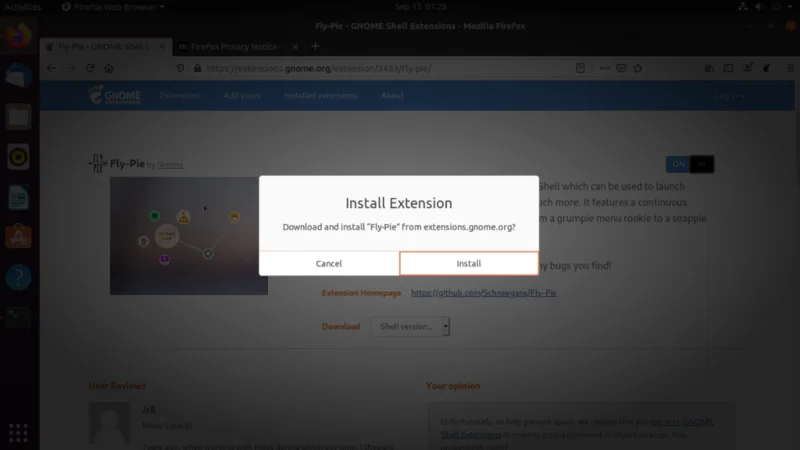The width and height of the screenshot is (800, 450).
Task: Open tracking protection shield icon
Action: click(x=180, y=68)
